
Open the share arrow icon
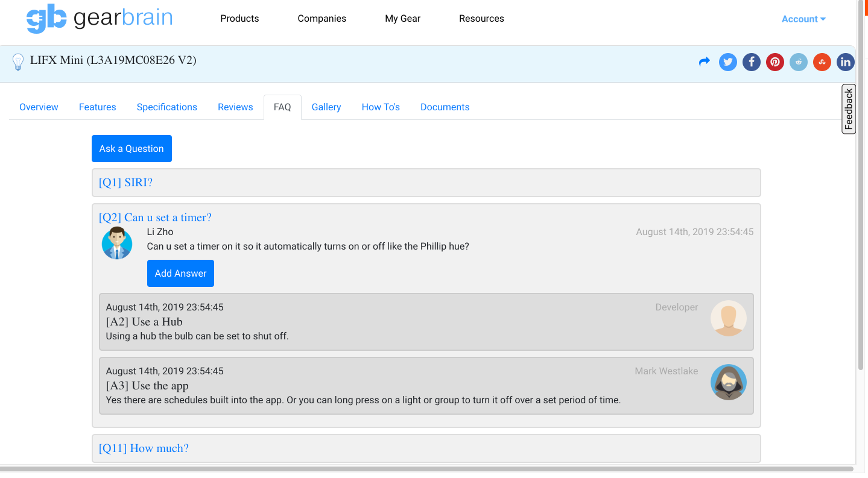(x=704, y=61)
